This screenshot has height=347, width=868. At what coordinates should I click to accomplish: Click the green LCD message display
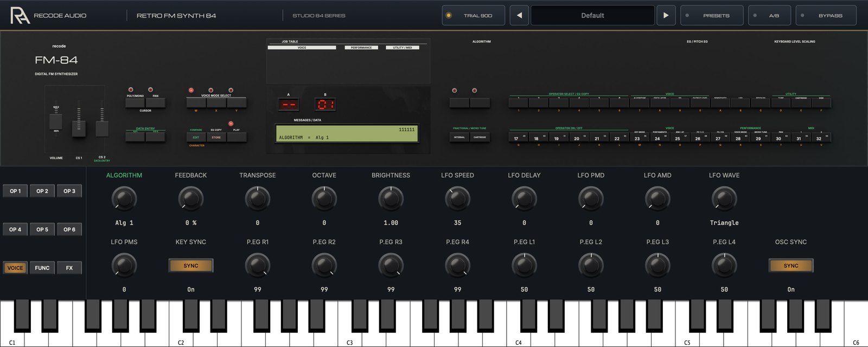[x=347, y=133]
